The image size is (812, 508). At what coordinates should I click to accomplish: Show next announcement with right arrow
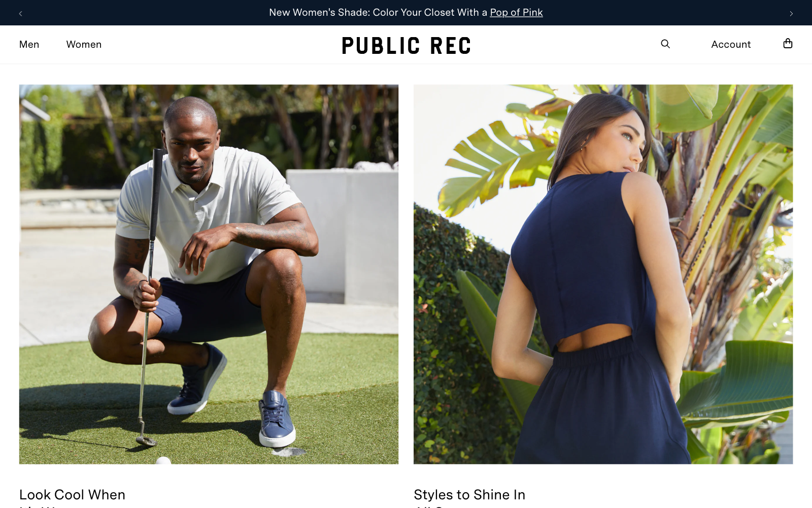click(x=791, y=13)
